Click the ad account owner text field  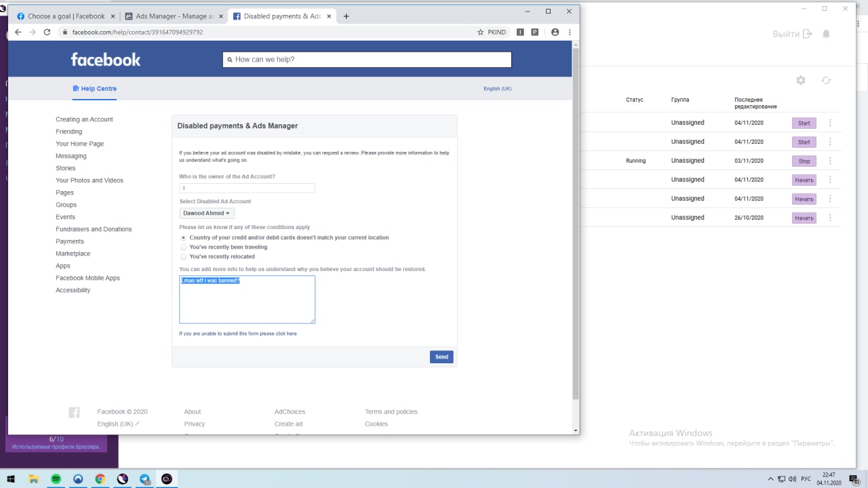point(247,188)
